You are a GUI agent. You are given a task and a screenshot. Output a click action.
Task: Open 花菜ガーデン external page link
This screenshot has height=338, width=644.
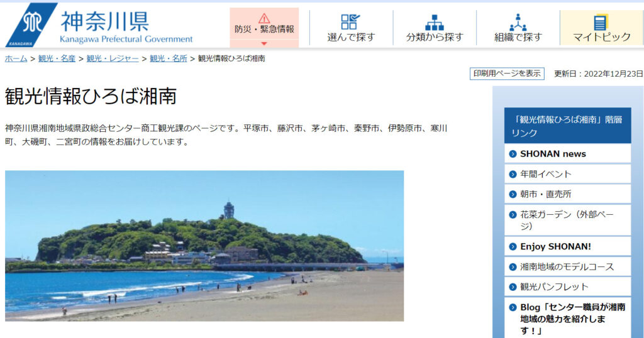coord(567,221)
